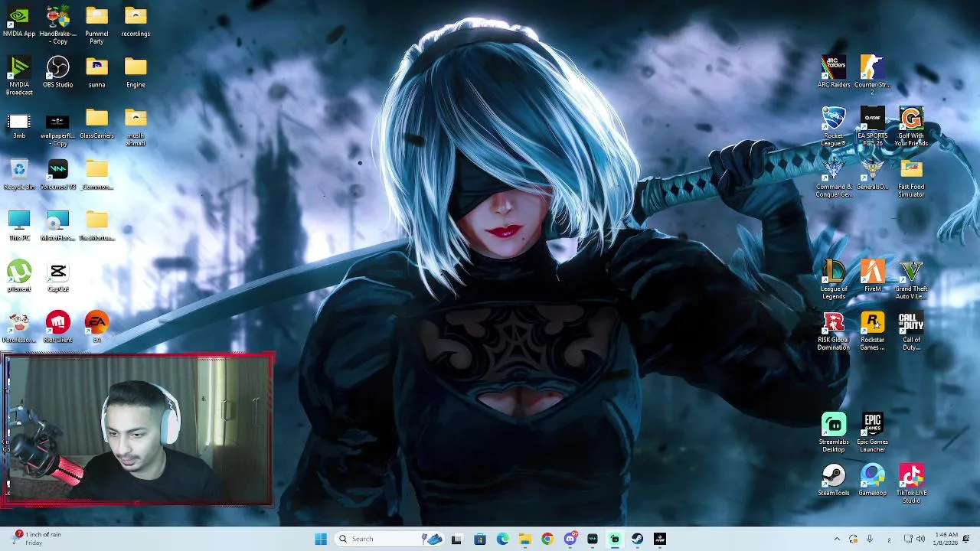Select the SteamTools desktop icon

coord(833,481)
